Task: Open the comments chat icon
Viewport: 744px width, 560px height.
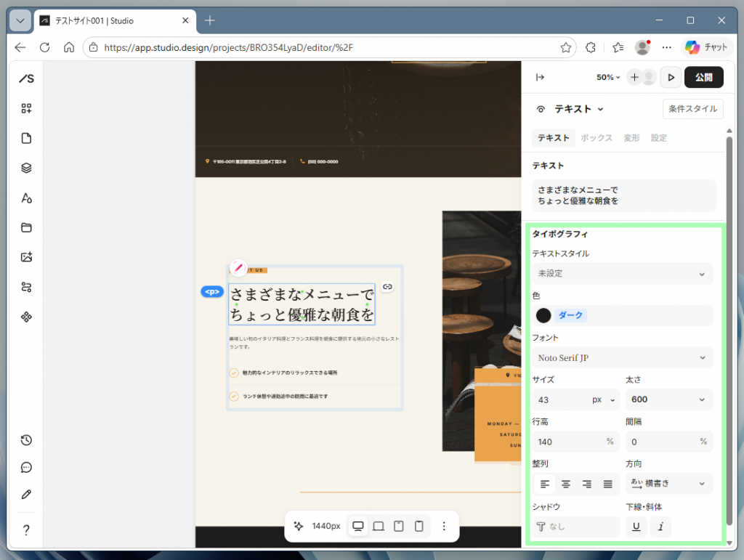Action: [x=27, y=468]
